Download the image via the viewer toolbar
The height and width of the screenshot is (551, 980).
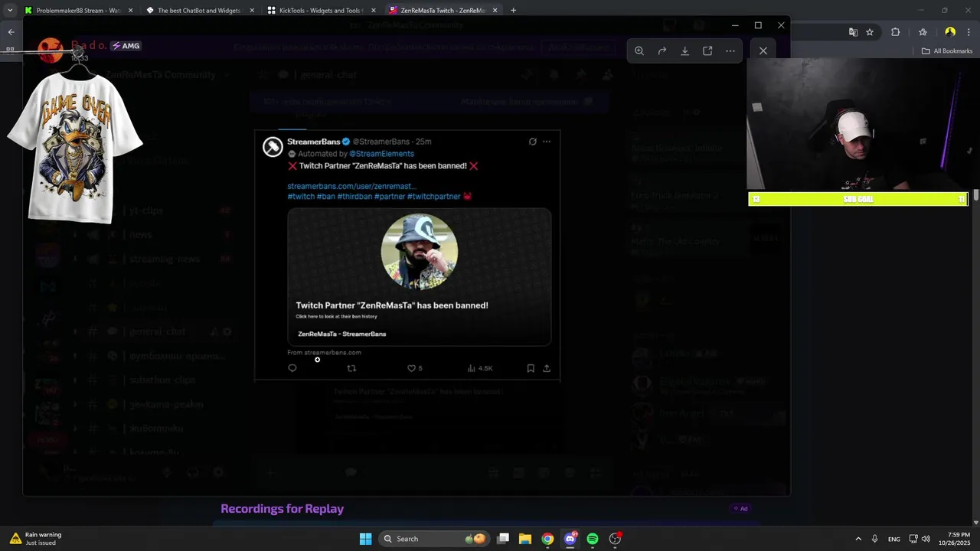[x=685, y=51]
